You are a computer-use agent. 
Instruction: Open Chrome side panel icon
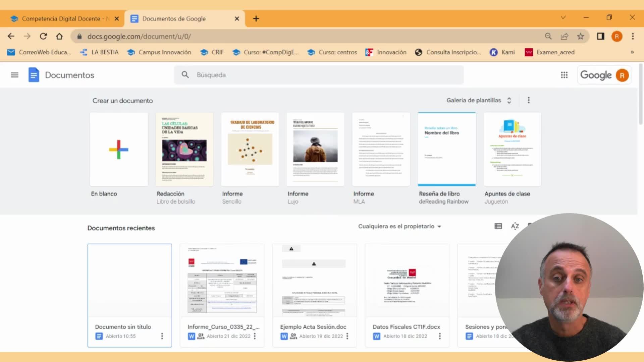[x=600, y=36]
